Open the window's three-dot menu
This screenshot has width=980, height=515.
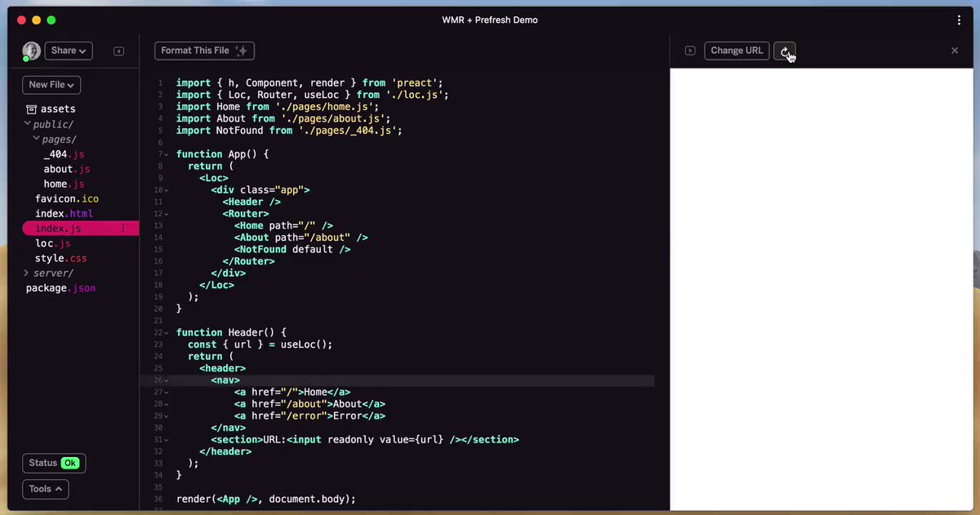[x=960, y=20]
